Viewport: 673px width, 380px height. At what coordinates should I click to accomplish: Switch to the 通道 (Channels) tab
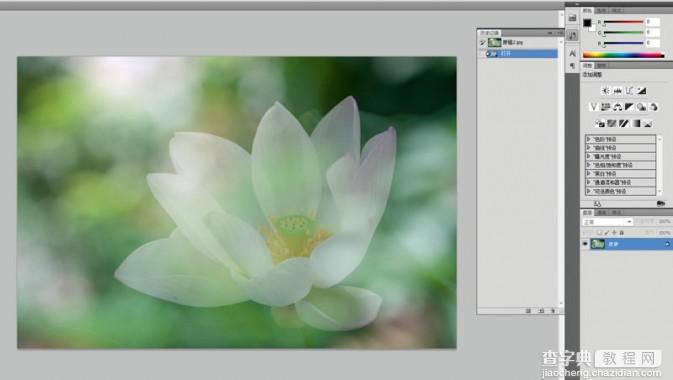point(602,213)
